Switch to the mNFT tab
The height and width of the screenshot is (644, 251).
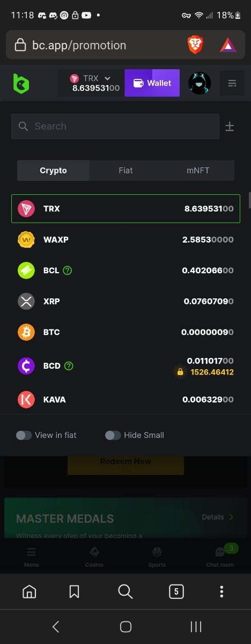(198, 170)
